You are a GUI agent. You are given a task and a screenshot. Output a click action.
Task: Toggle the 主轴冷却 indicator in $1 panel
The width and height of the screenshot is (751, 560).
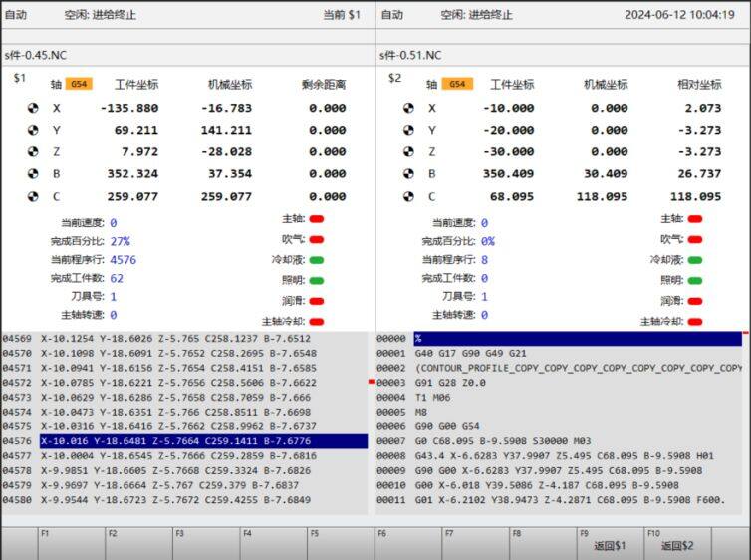tap(317, 322)
